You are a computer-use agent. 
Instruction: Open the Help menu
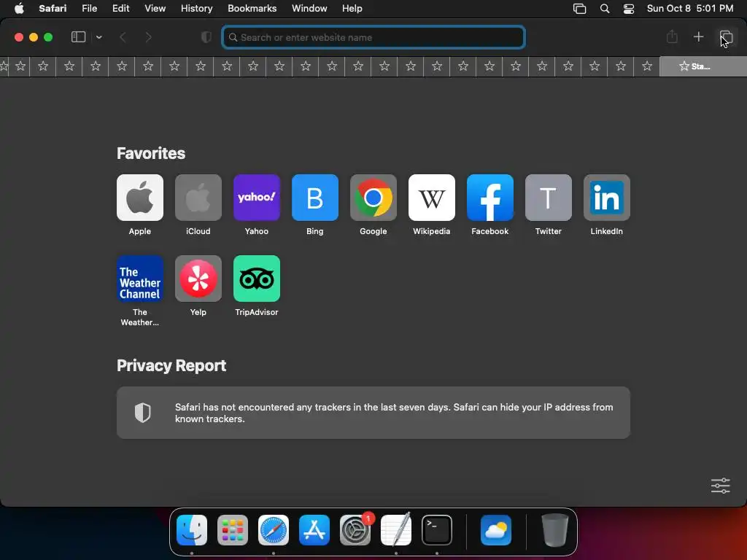352,8
